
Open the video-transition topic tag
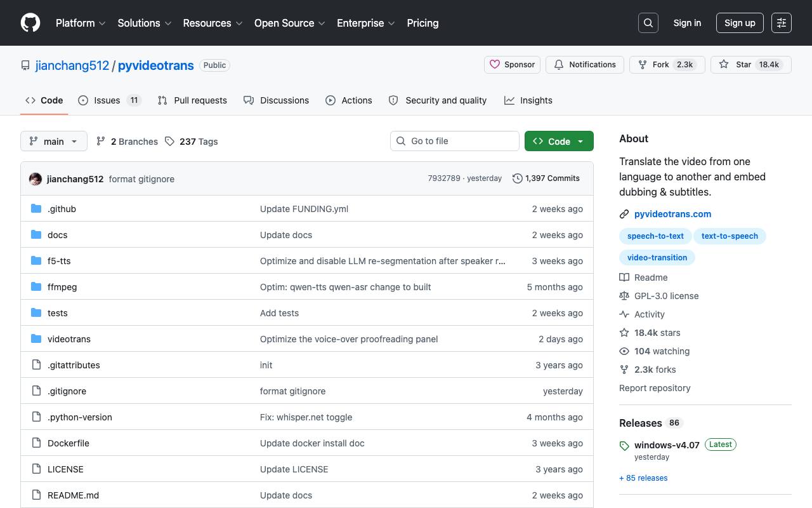click(657, 258)
